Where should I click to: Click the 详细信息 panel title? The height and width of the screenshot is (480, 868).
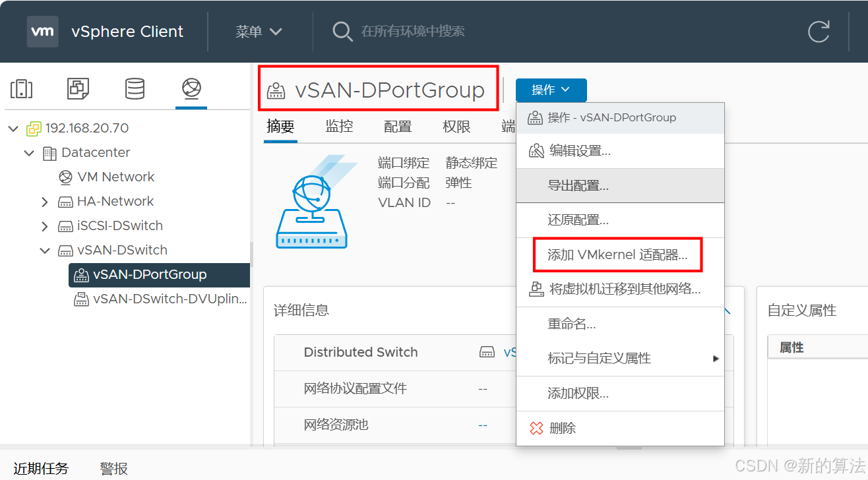(301, 310)
